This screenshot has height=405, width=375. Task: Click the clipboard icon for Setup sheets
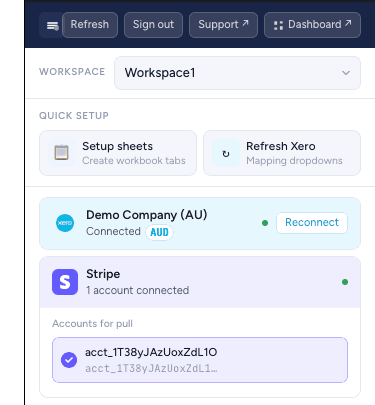coord(62,153)
